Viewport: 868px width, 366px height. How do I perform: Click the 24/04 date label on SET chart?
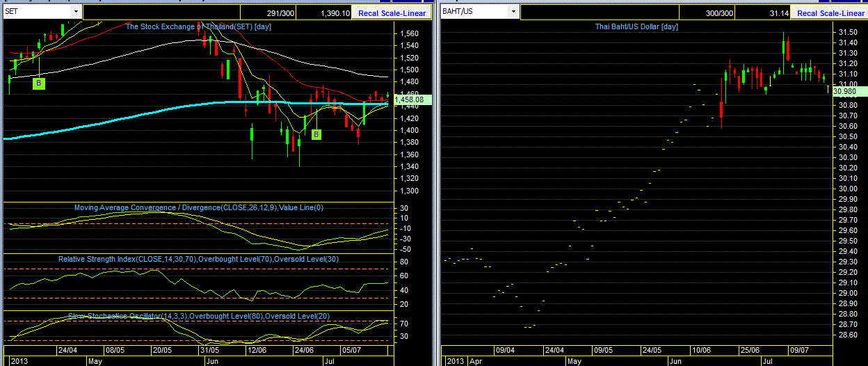click(67, 351)
